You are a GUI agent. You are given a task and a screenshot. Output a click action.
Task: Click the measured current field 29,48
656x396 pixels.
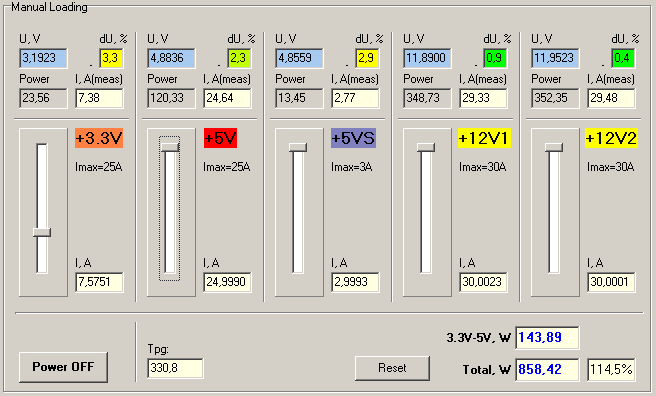611,98
